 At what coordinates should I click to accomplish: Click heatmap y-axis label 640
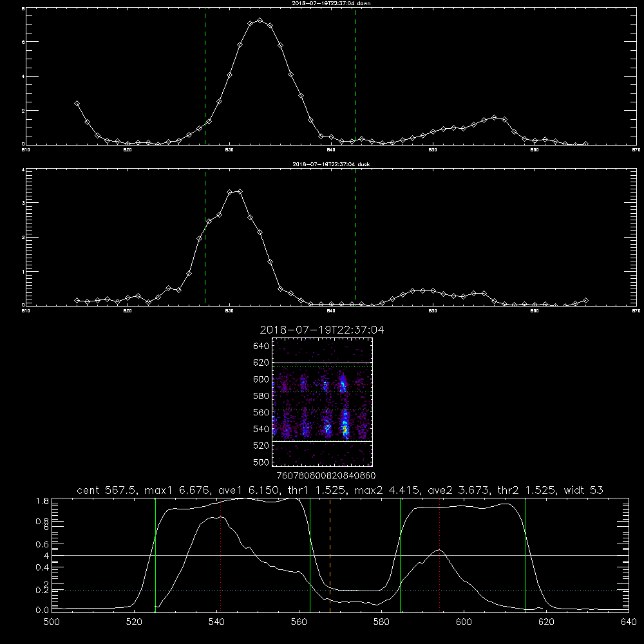261,346
